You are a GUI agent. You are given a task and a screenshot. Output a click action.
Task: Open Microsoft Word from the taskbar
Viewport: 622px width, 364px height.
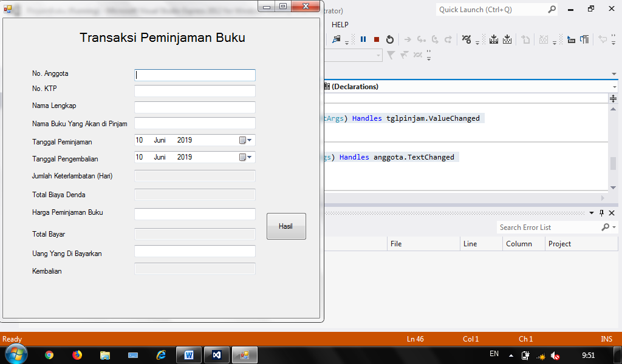188,355
